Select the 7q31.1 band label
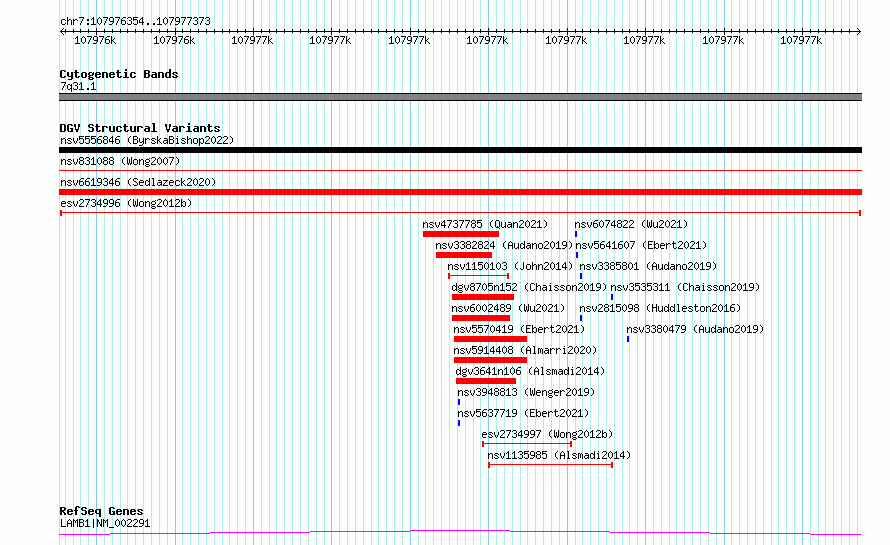 pyautogui.click(x=78, y=86)
